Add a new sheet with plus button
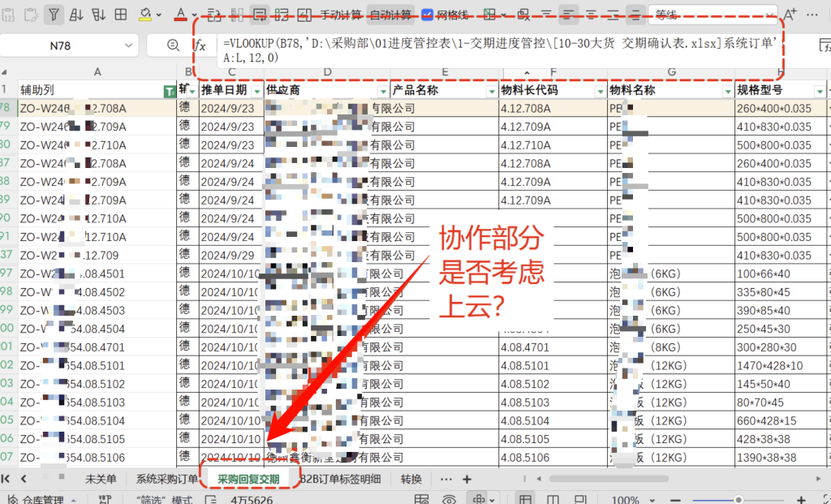This screenshot has width=831, height=504. click(x=467, y=479)
